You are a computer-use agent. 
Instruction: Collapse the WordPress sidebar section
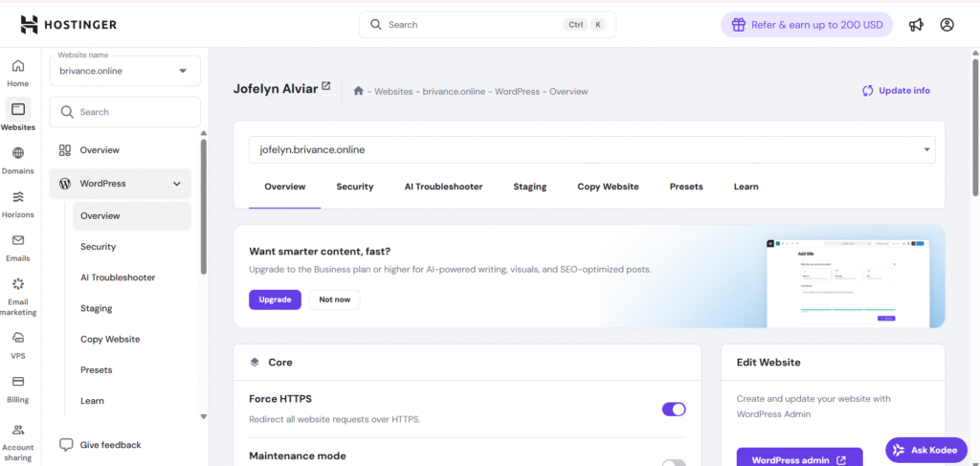(x=176, y=184)
